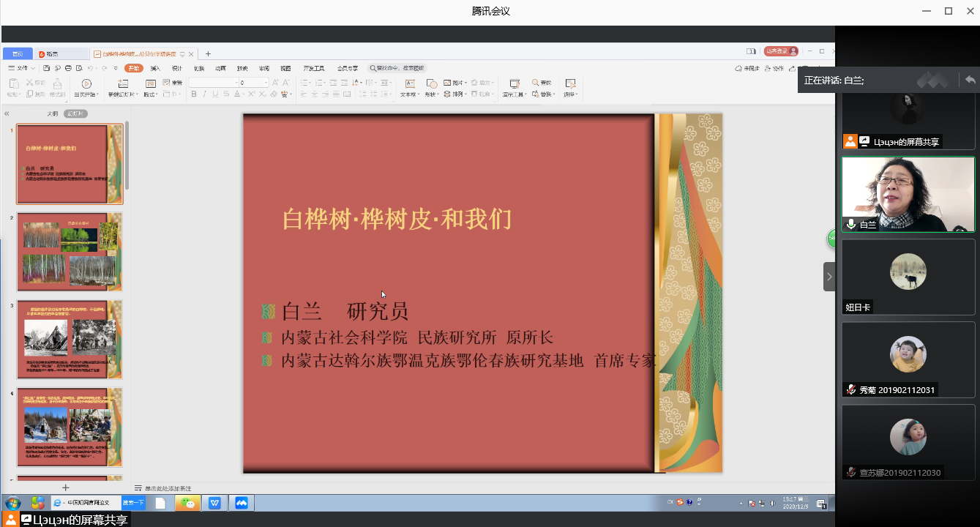Click the Save icon in quick toolbar
Image resolution: width=980 pixels, height=527 pixels.
tap(48, 68)
